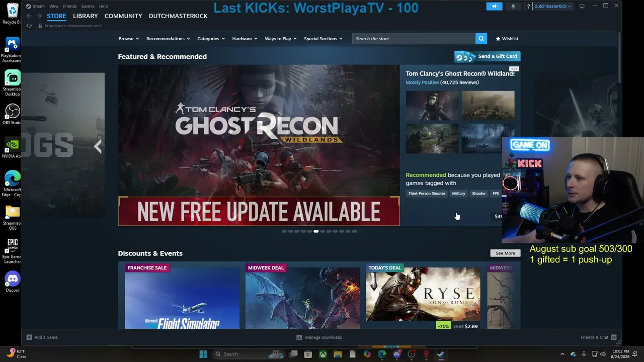Expand the Recommendations dropdown

pos(168,39)
